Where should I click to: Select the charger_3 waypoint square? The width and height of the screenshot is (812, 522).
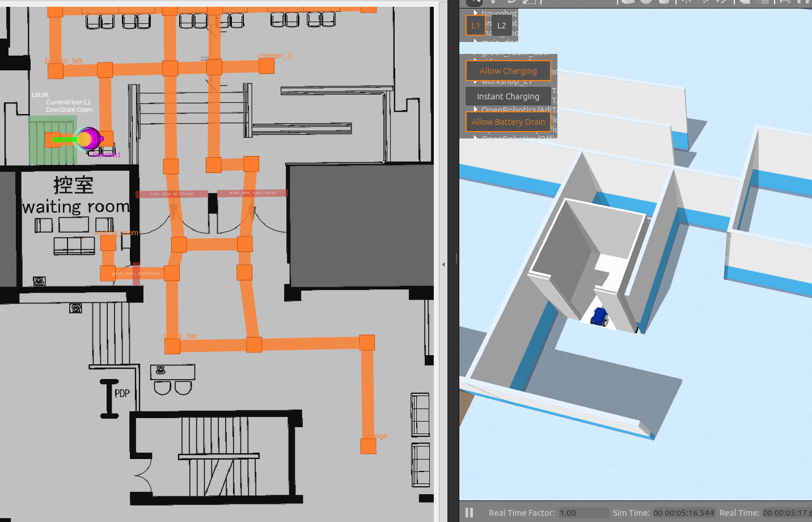(x=267, y=66)
